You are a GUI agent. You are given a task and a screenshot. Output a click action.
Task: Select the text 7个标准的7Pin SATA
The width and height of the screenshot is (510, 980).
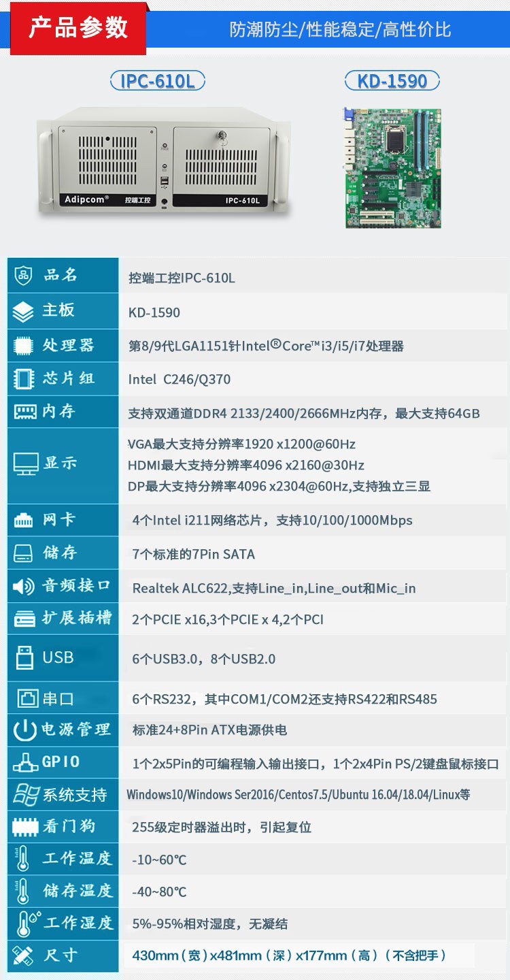(194, 555)
